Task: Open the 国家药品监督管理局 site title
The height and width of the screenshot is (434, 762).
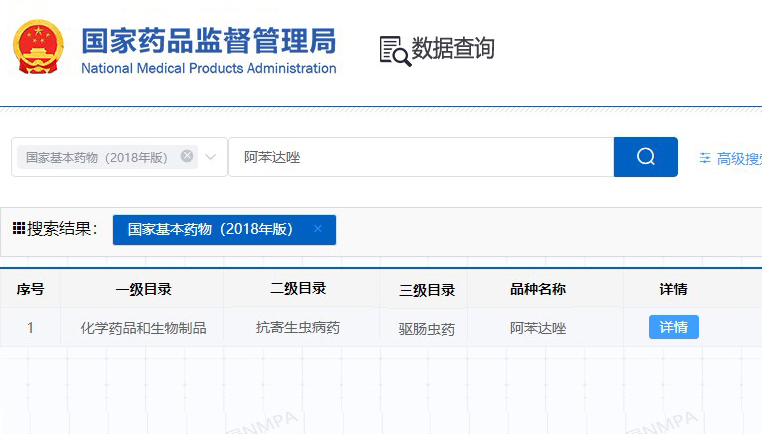Action: click(208, 42)
